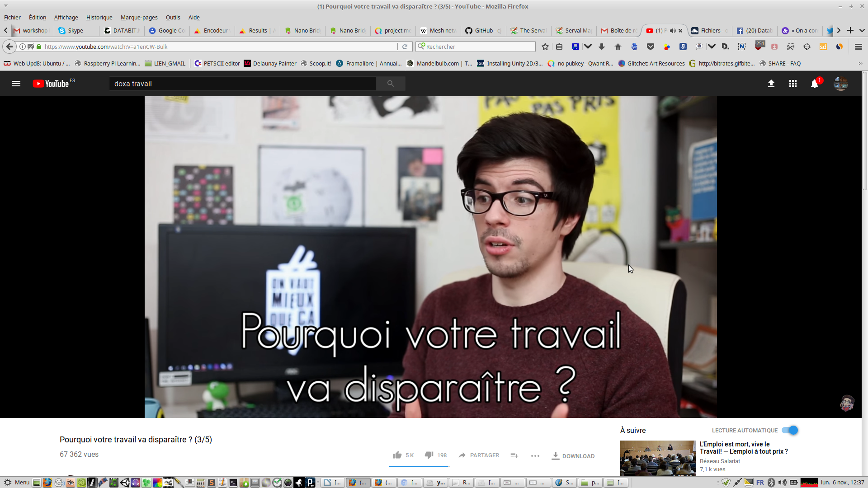Open the Marque-pages menu

[139, 17]
